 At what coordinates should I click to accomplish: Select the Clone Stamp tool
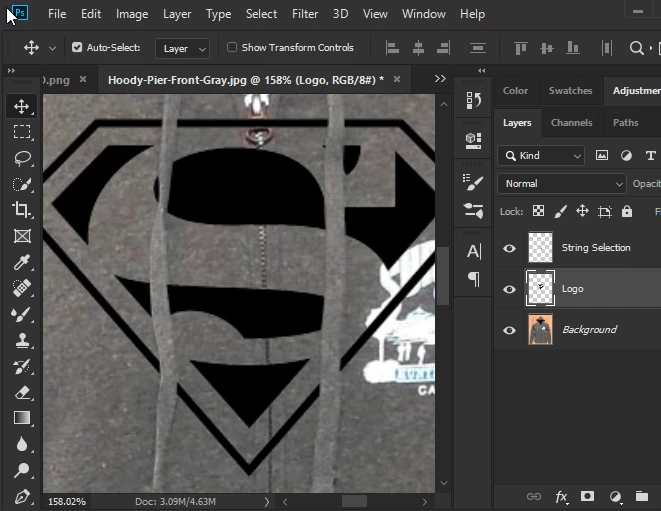(x=21, y=340)
